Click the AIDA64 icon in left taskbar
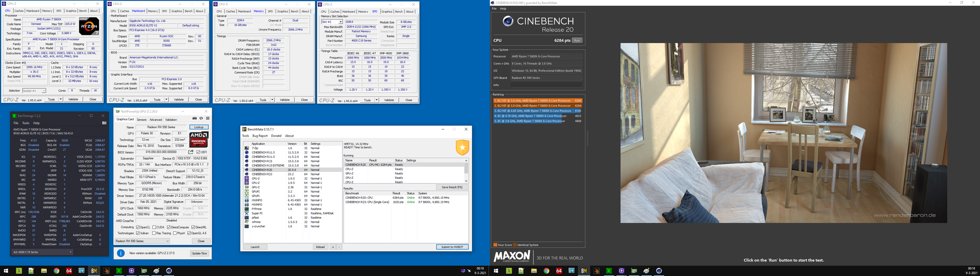Image resolution: width=980 pixels, height=276 pixels. [x=69, y=271]
